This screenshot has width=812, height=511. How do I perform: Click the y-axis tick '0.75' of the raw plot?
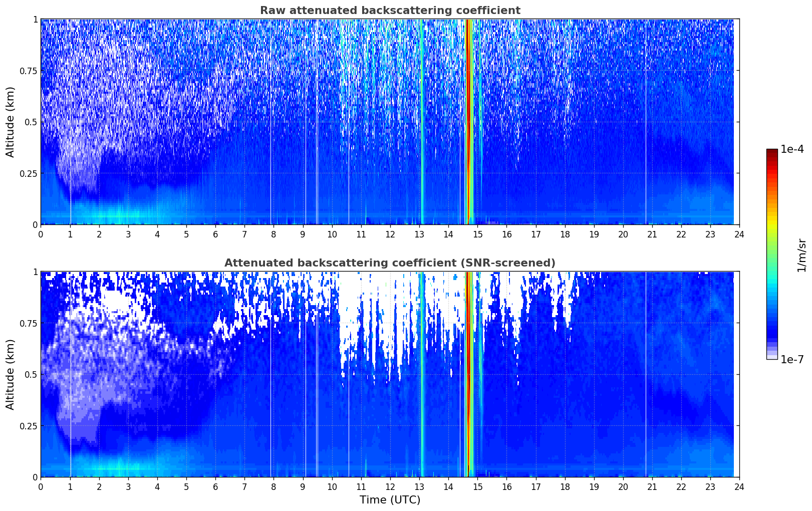coord(29,71)
